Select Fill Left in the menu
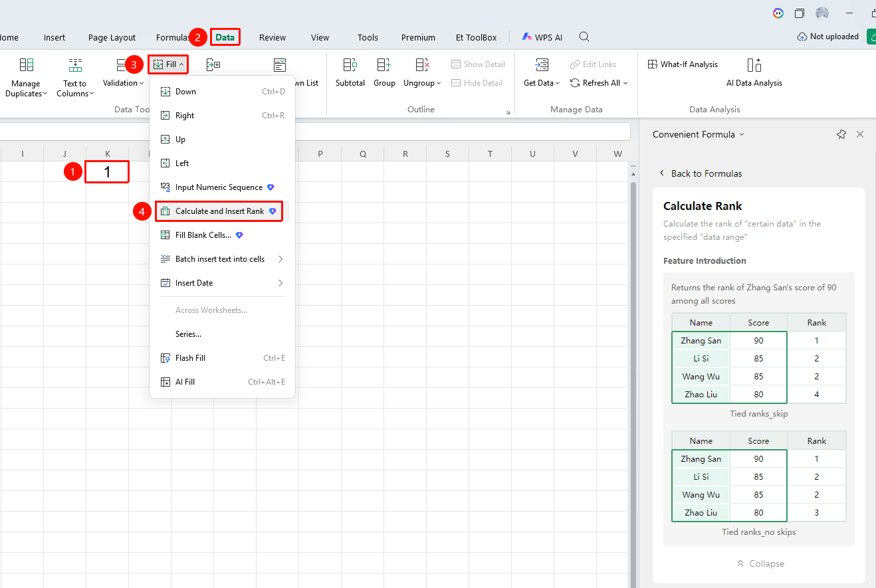 pos(223,163)
